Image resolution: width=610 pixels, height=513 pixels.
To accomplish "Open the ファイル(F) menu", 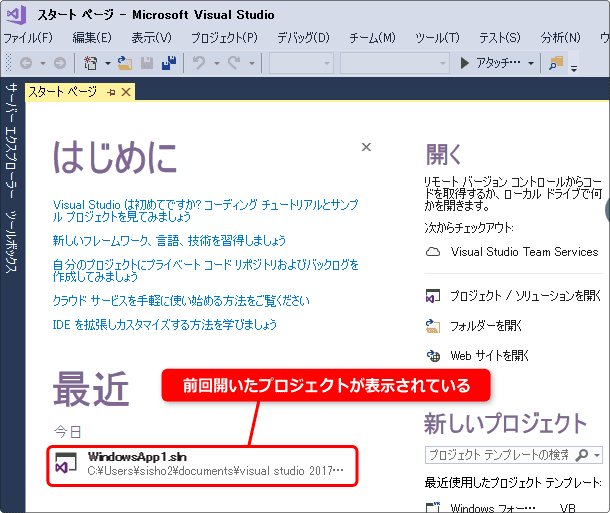I will 28,38.
